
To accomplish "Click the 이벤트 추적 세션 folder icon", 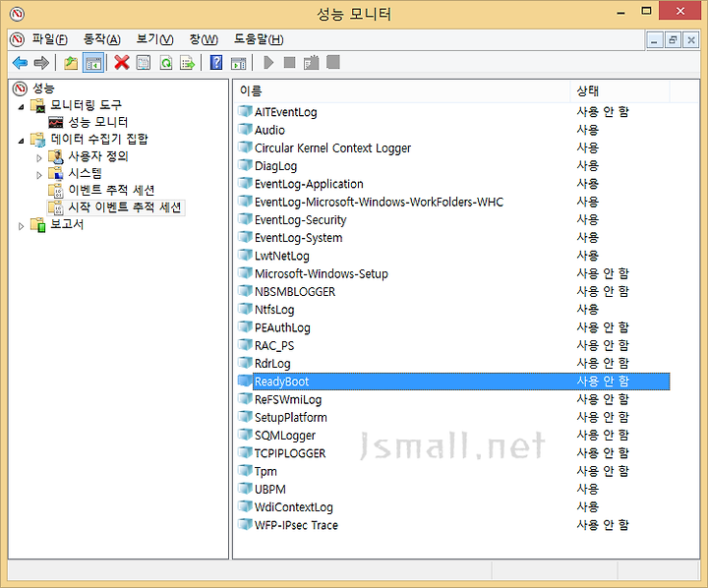I will coord(55,191).
